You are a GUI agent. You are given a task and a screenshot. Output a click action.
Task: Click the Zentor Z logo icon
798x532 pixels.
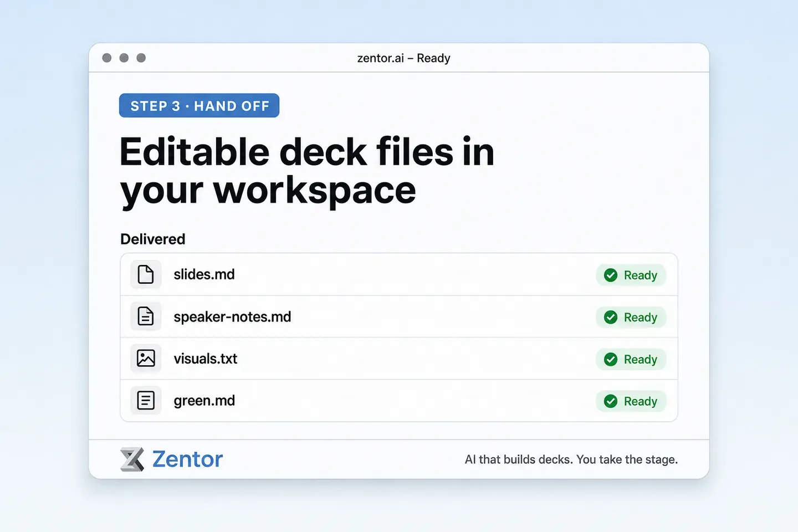pyautogui.click(x=132, y=459)
